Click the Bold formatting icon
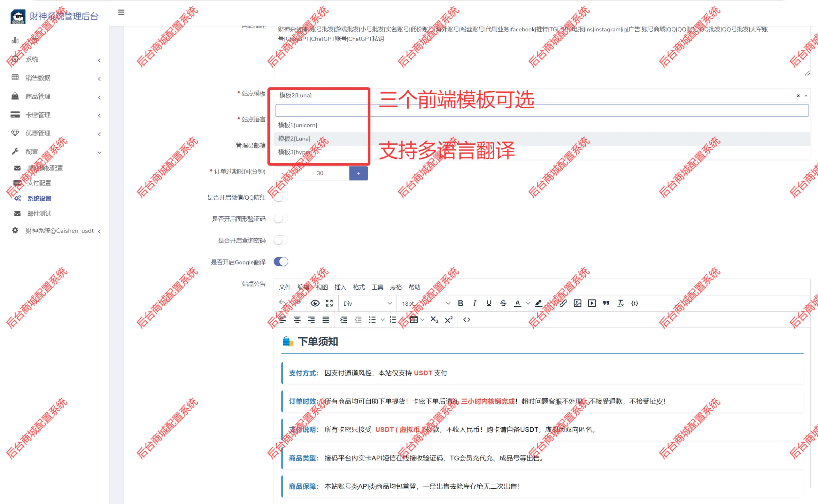Image resolution: width=818 pixels, height=504 pixels. pyautogui.click(x=460, y=303)
